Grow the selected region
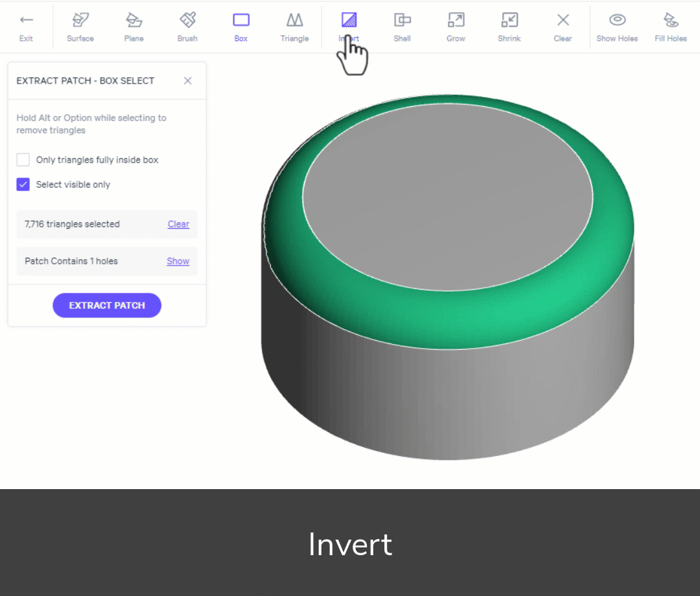Image resolution: width=700 pixels, height=596 pixels. point(456,27)
